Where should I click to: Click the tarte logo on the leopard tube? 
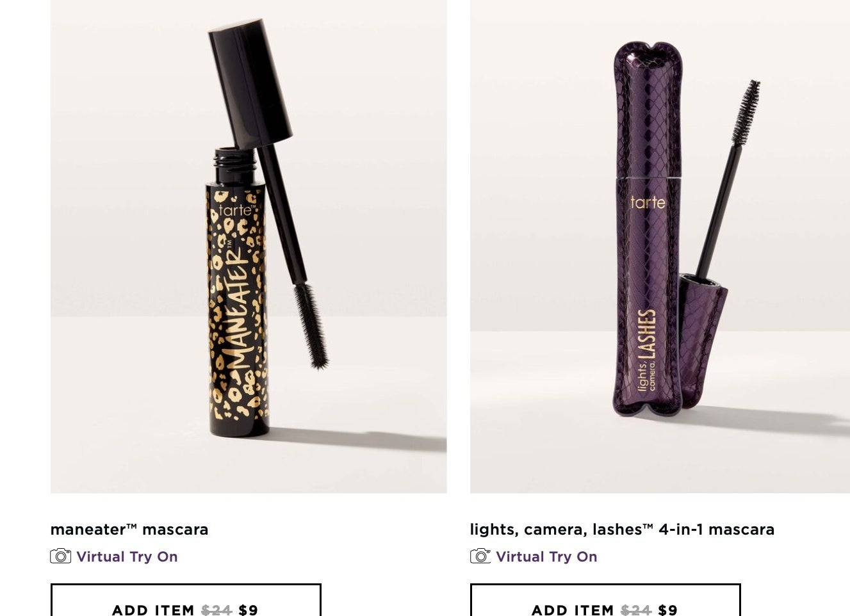click(x=237, y=210)
